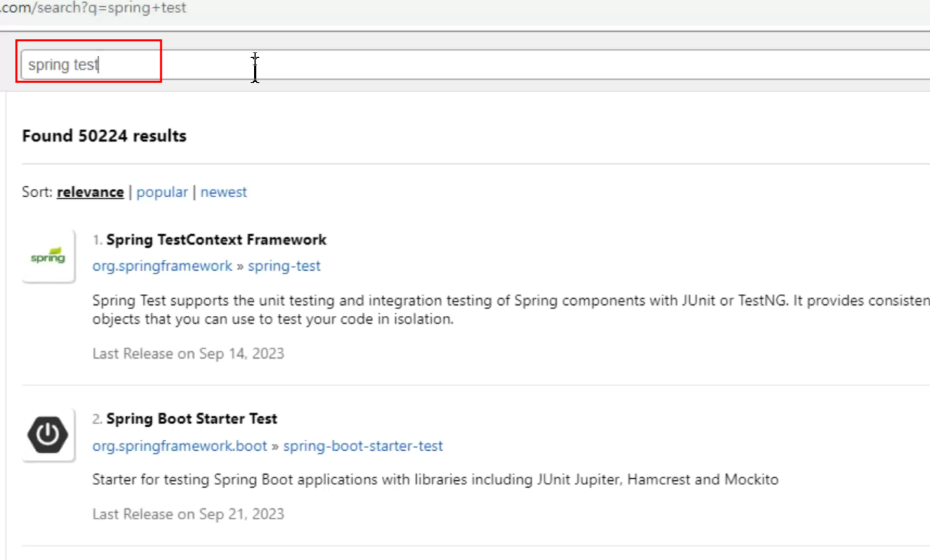This screenshot has height=560, width=930.
Task: Click the search box containing "spring test"
Action: click(x=475, y=65)
